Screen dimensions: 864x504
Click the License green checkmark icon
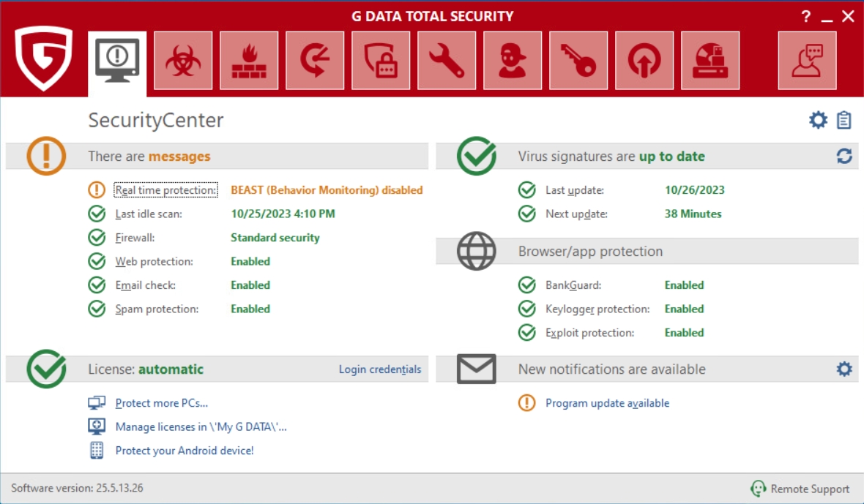(x=46, y=369)
